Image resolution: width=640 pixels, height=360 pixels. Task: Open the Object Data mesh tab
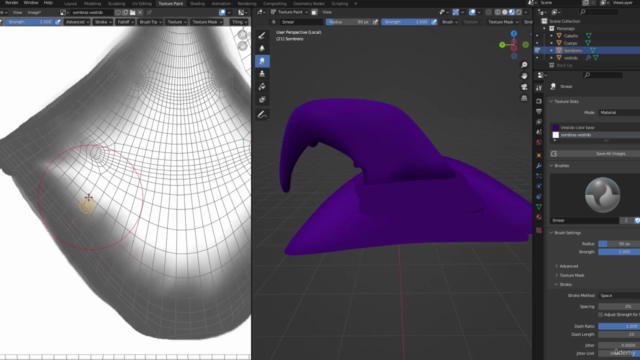click(x=539, y=207)
